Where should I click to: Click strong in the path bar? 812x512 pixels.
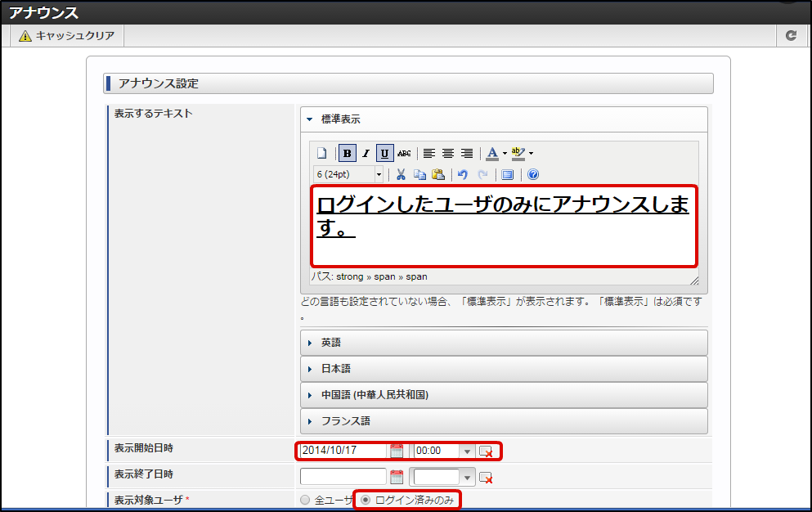tap(349, 276)
